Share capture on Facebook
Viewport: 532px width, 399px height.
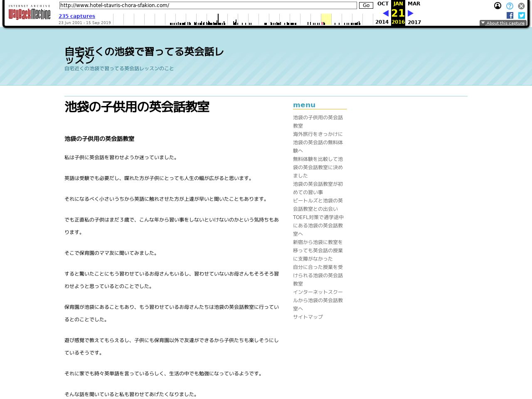pyautogui.click(x=510, y=15)
